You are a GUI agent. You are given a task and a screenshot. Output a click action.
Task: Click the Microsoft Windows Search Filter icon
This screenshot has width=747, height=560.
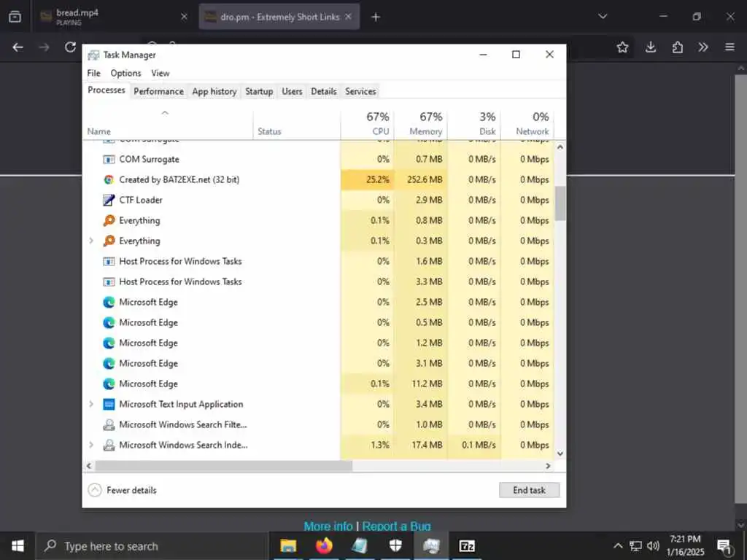[109, 425]
